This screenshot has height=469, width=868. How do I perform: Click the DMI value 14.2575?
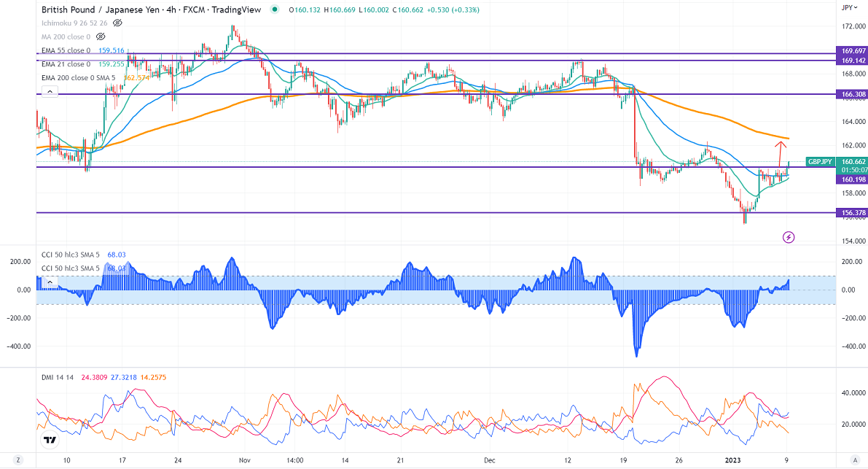coord(153,378)
